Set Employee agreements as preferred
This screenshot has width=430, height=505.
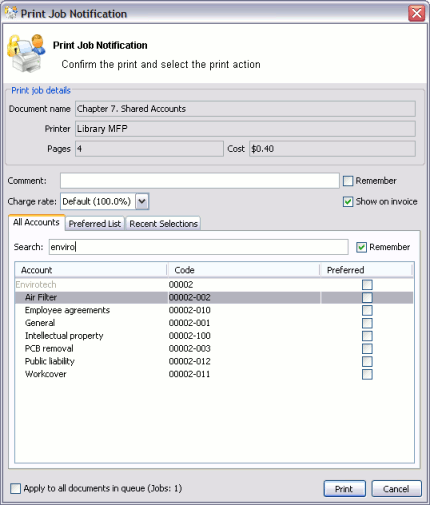[x=367, y=310]
